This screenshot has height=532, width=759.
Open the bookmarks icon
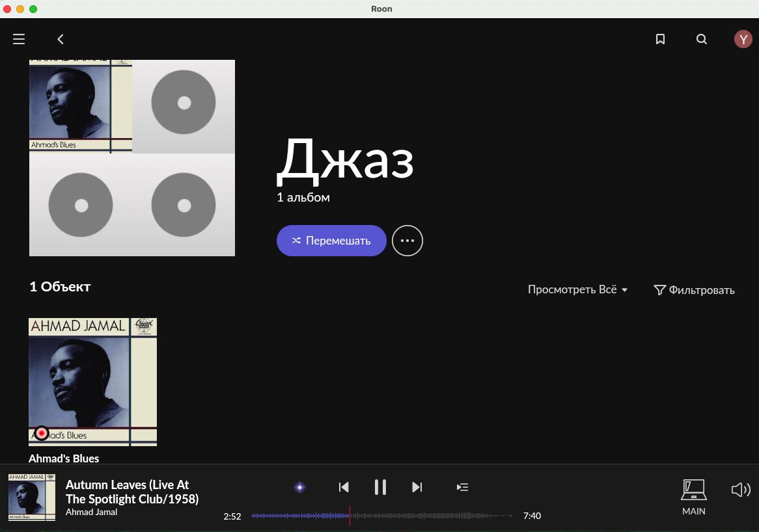tap(660, 39)
